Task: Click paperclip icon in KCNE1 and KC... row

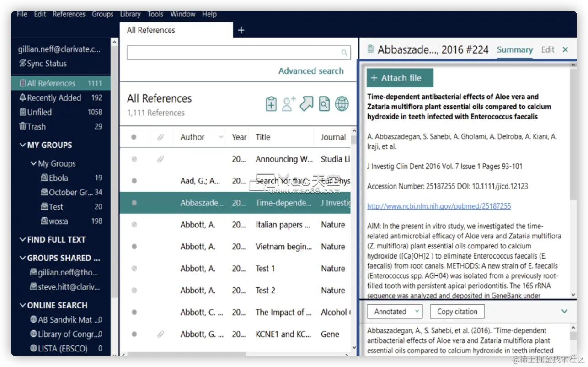Action: tap(160, 334)
